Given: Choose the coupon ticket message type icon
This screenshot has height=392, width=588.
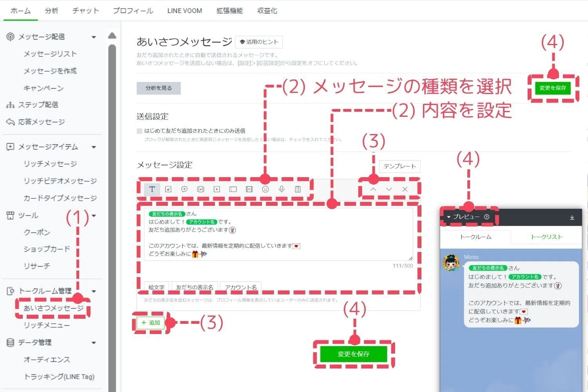Looking at the screenshot, I should point(233,189).
